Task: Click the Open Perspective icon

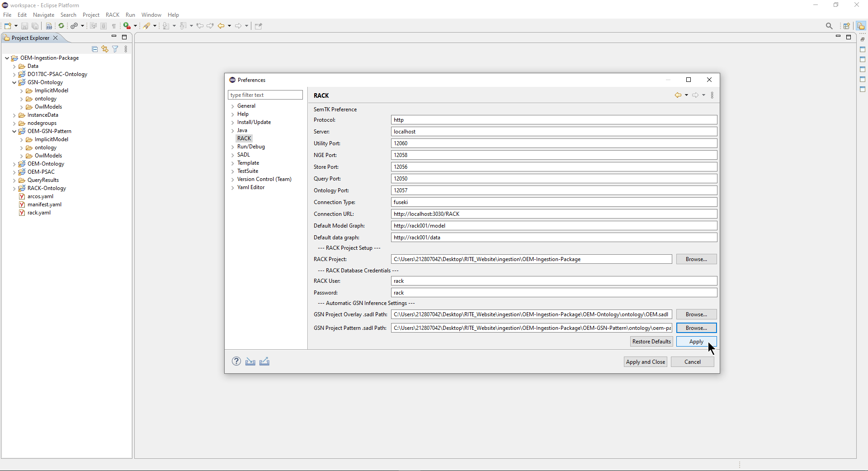Action: (846, 26)
